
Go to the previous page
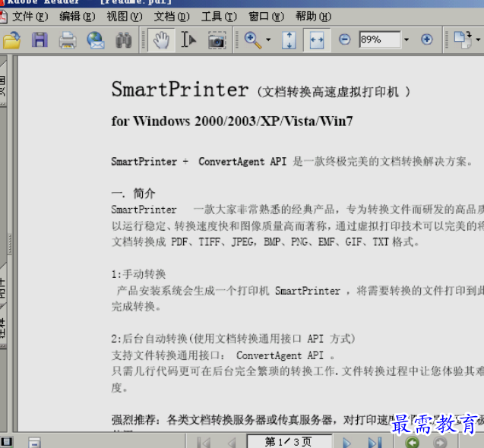click(x=232, y=443)
